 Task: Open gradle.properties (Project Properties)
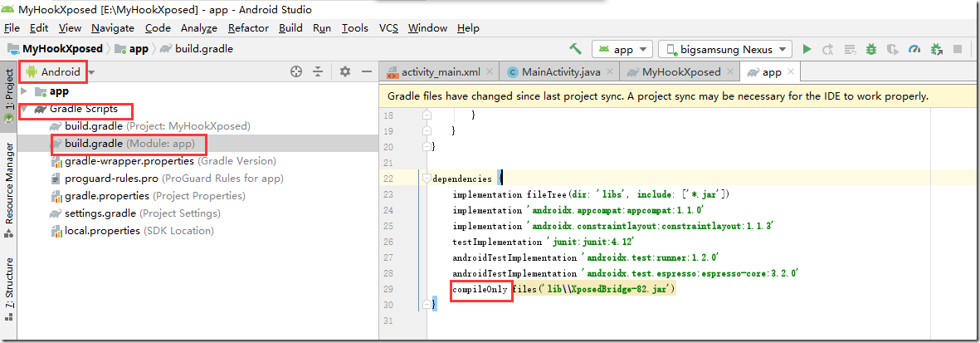click(148, 196)
